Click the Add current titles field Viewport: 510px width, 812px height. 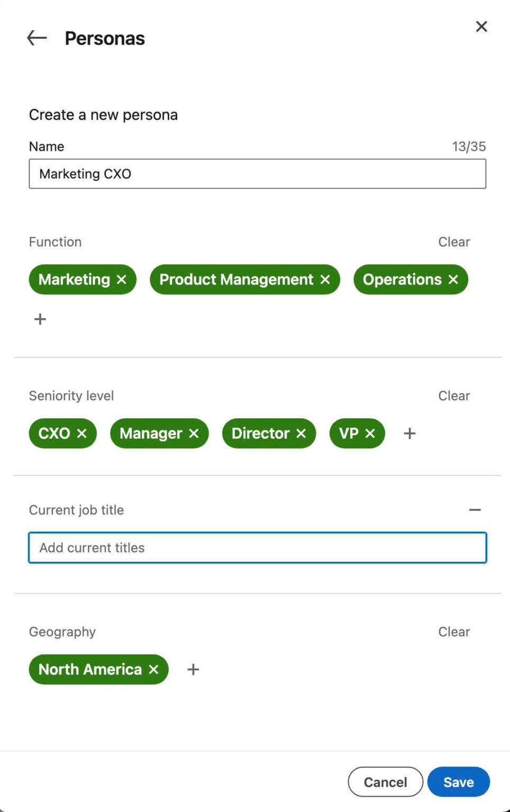[257, 548]
